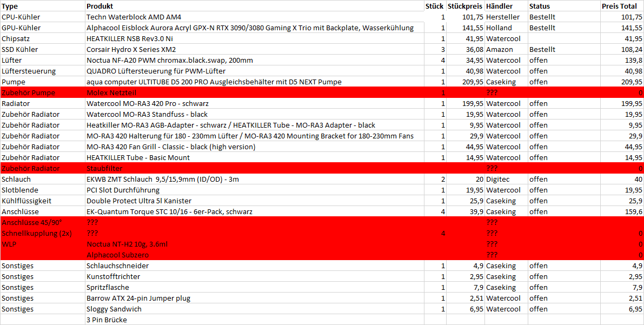Click the "Type" column header
This screenshot has height=325, width=644.
click(43, 6)
